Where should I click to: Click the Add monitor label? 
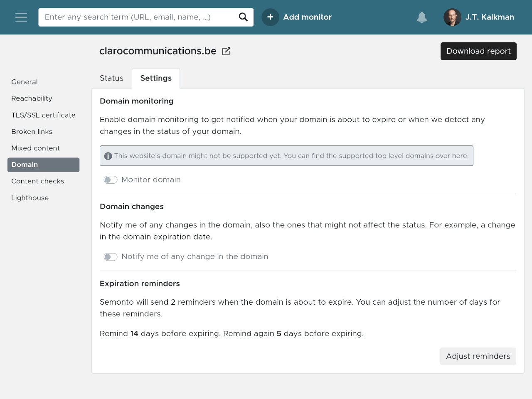(x=307, y=17)
